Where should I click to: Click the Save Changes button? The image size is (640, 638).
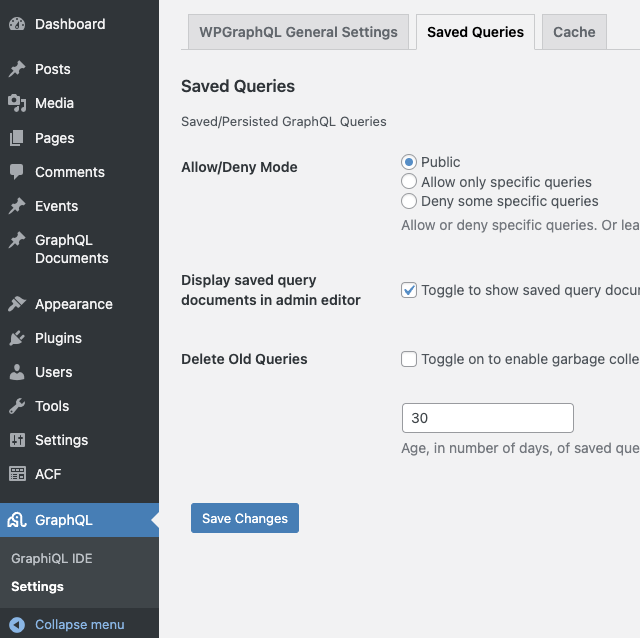tap(245, 518)
